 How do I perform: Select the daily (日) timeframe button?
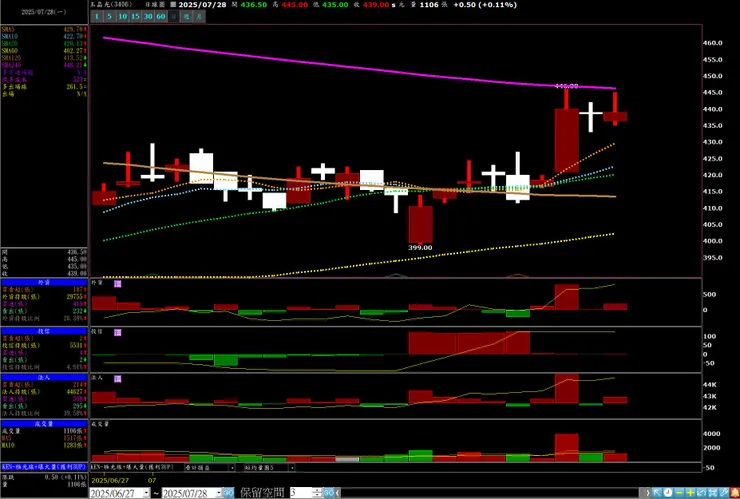click(x=174, y=17)
